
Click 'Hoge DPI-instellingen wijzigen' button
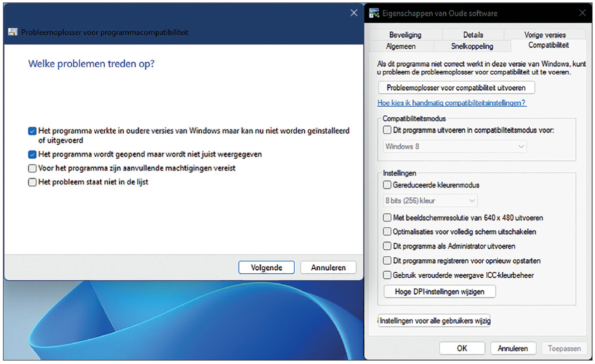[440, 292]
